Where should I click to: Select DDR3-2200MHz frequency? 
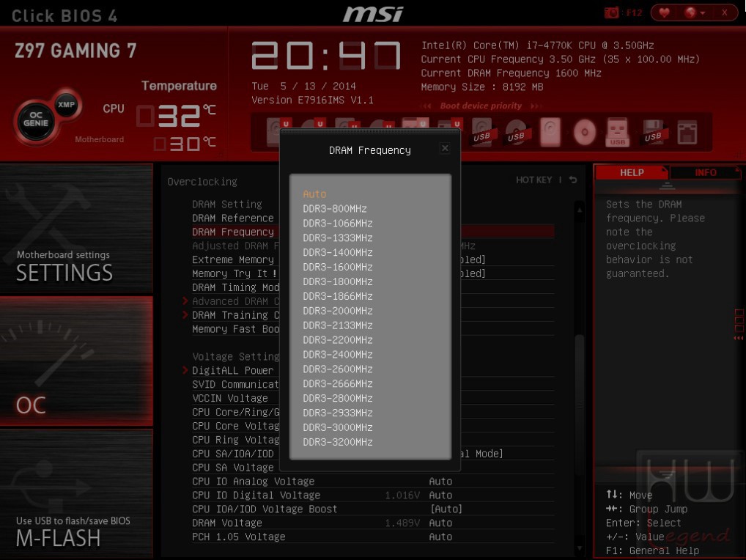coord(337,340)
